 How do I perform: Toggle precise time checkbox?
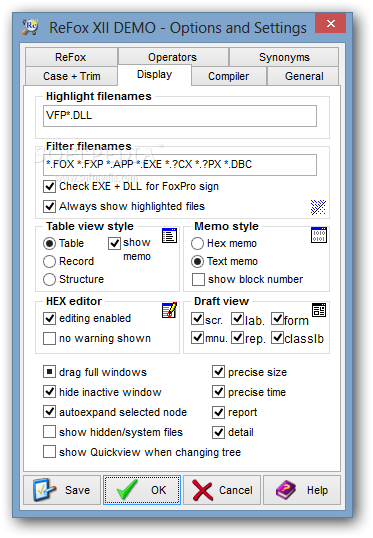click(218, 391)
